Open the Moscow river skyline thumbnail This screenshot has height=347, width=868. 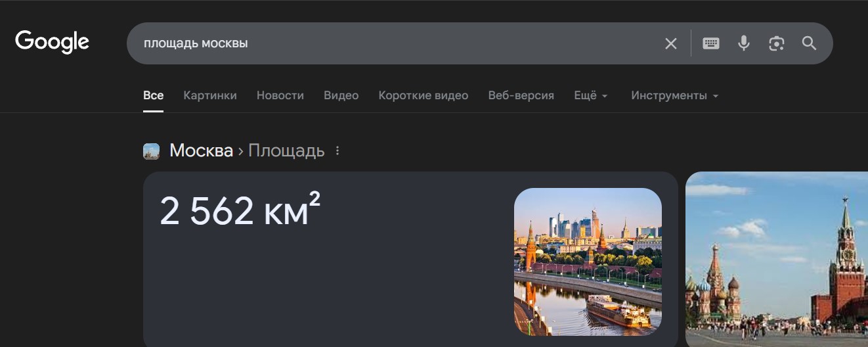[588, 262]
